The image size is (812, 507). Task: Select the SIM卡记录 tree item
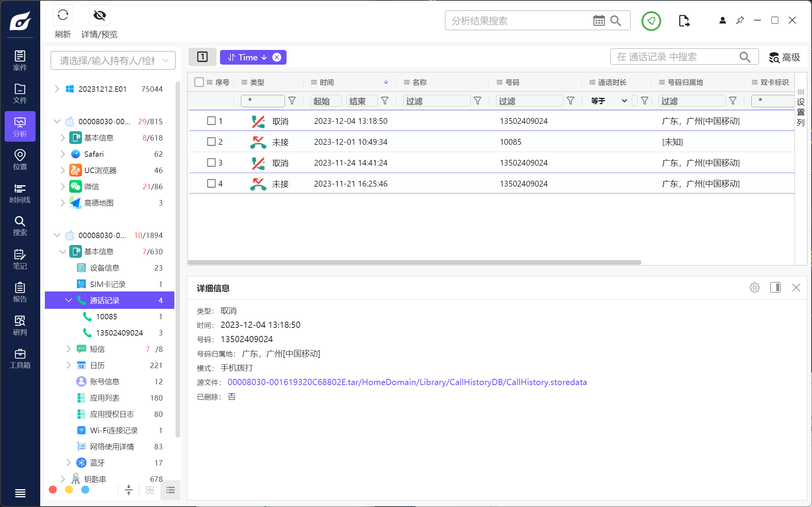[x=107, y=284]
